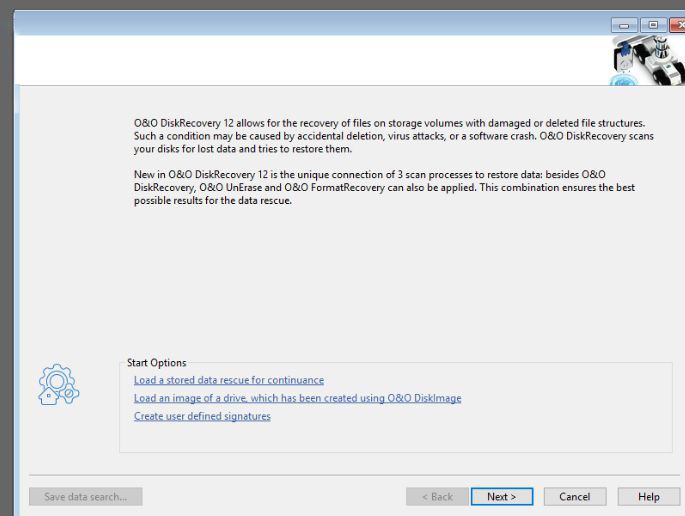Click the blue circular badge below the logo

click(624, 81)
